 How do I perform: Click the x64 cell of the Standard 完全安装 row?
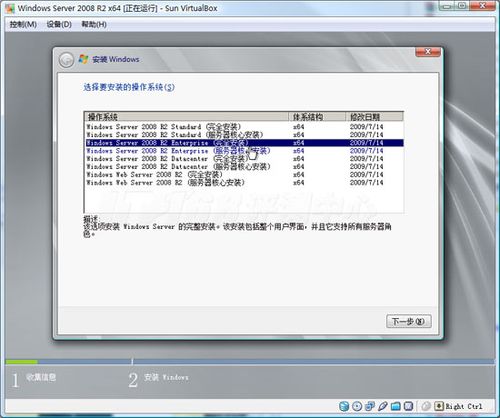[x=299, y=127]
